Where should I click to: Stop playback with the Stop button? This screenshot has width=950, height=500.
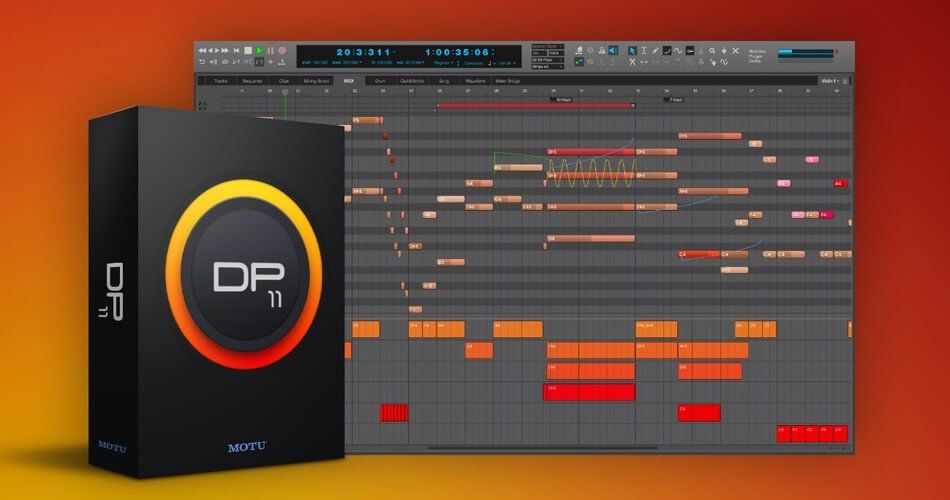248,51
